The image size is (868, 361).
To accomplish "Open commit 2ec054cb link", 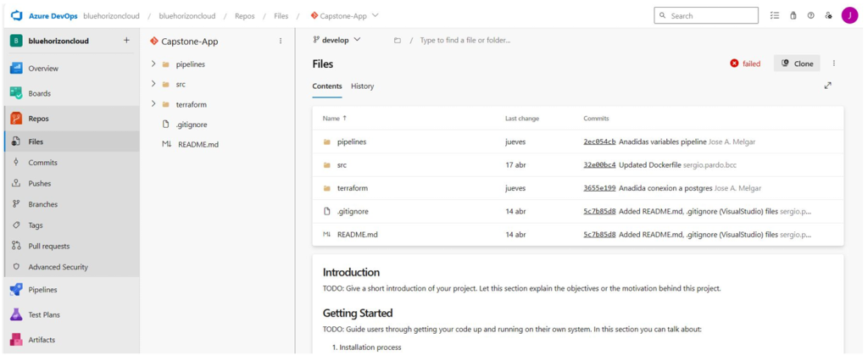I will [599, 142].
